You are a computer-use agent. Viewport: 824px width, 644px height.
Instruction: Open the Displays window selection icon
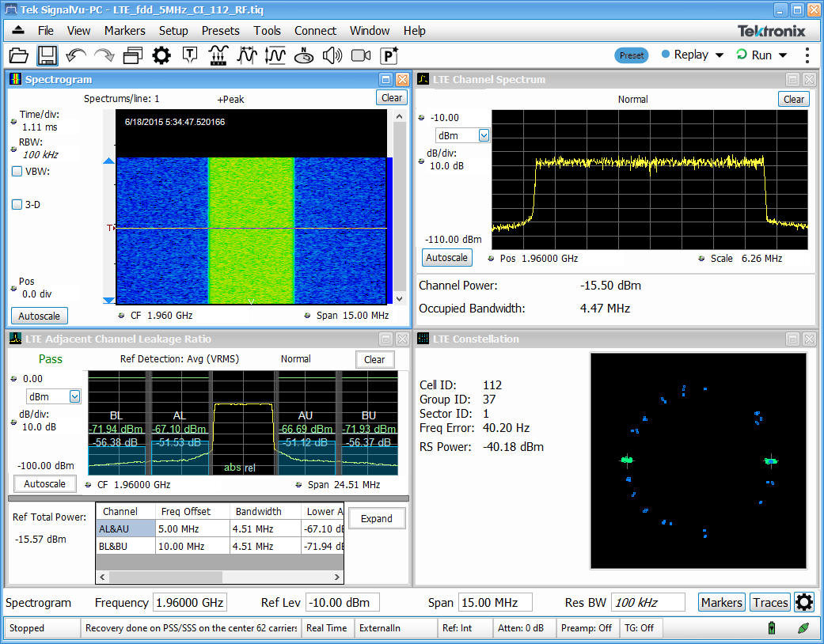[x=132, y=55]
